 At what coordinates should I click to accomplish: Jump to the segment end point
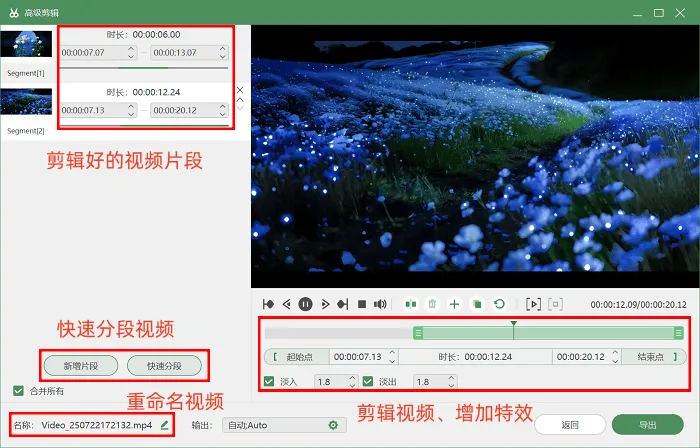343,304
